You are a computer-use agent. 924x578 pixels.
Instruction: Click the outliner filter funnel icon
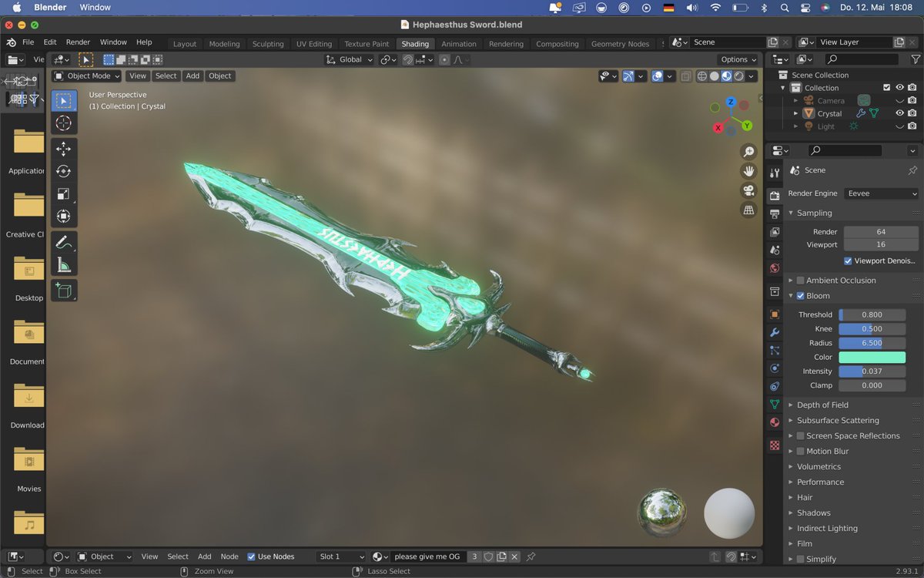point(916,59)
